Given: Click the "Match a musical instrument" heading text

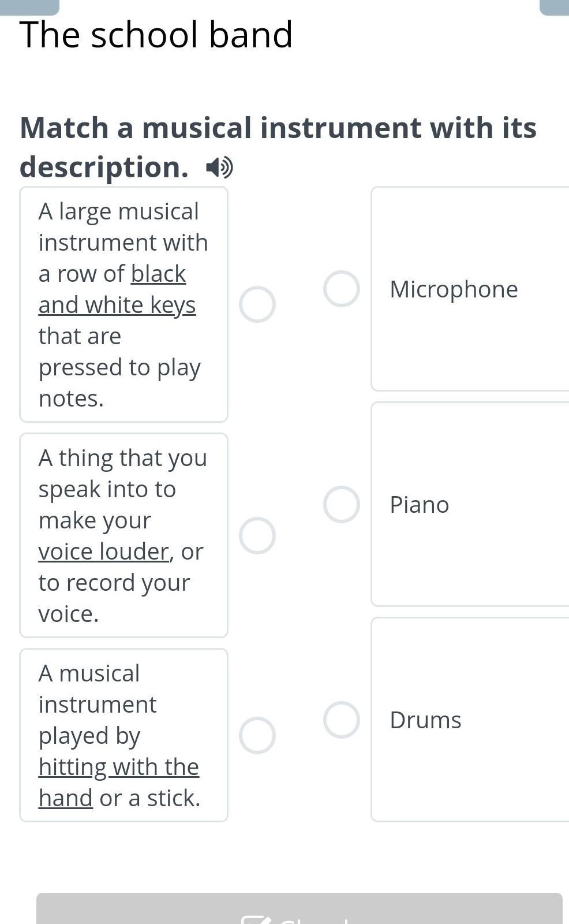Looking at the screenshot, I should click(x=278, y=128).
